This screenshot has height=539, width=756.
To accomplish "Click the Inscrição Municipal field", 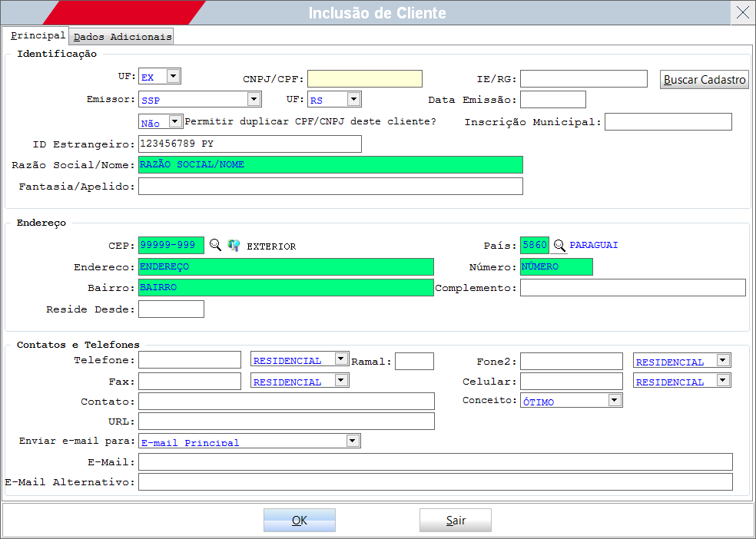I will point(668,122).
